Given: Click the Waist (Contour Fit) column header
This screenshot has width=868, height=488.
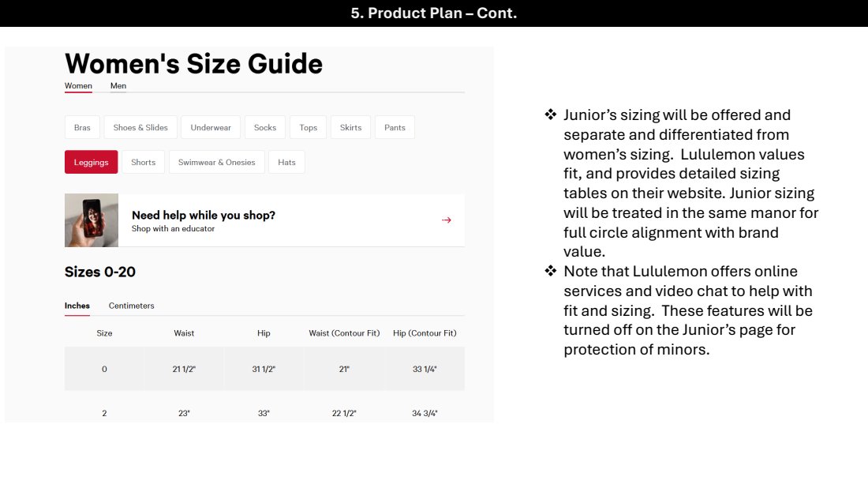Looking at the screenshot, I should pyautogui.click(x=344, y=333).
